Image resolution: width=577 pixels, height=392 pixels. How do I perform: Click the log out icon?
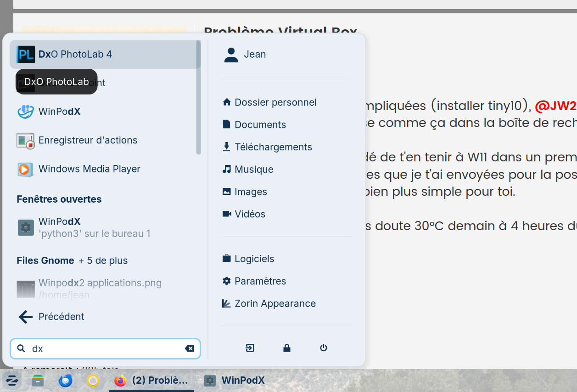point(250,348)
